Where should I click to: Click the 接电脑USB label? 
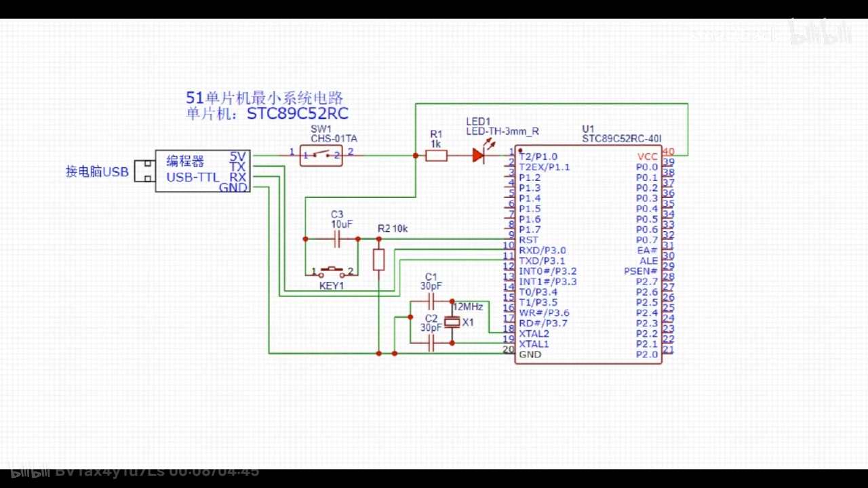[x=97, y=172]
